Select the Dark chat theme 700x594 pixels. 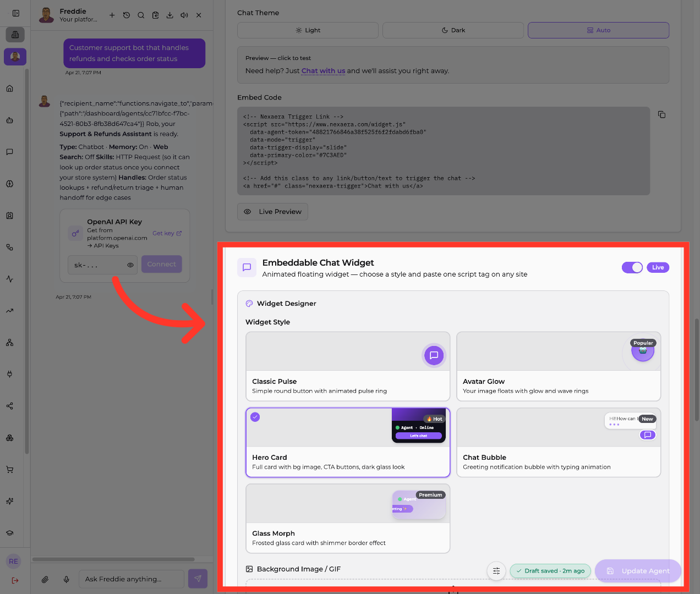pyautogui.click(x=453, y=30)
